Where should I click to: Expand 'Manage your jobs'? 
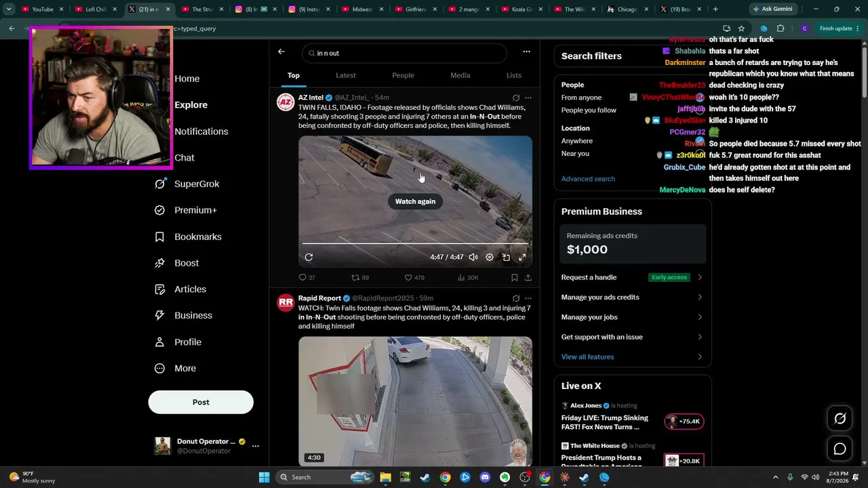632,317
